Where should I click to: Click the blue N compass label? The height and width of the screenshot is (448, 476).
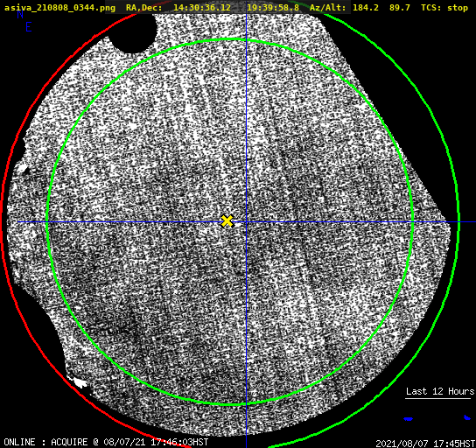point(20,14)
